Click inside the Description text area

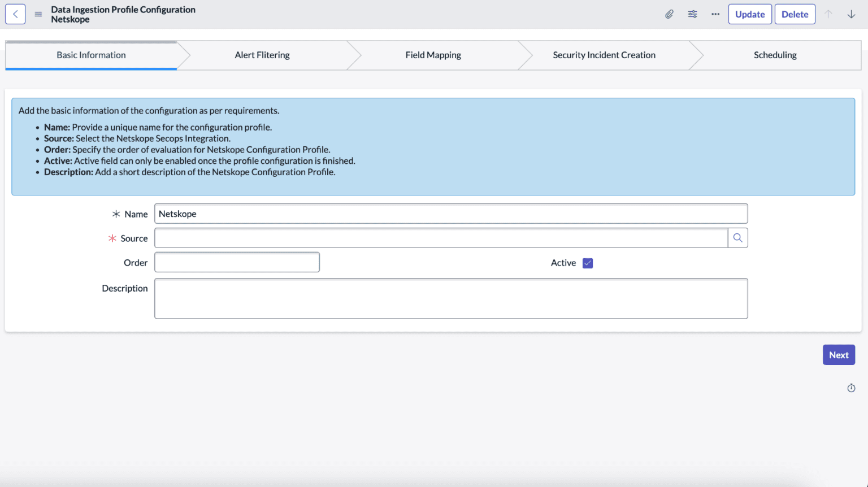[x=450, y=298]
